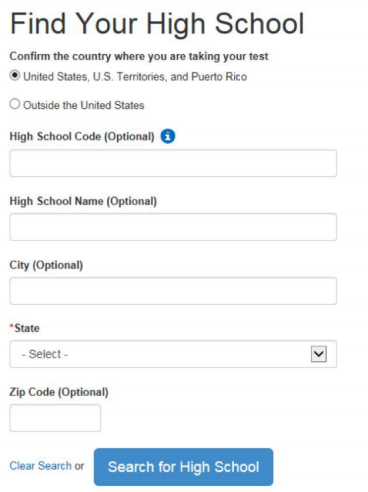
Task: Click the High School Code info icon
Action: click(168, 136)
